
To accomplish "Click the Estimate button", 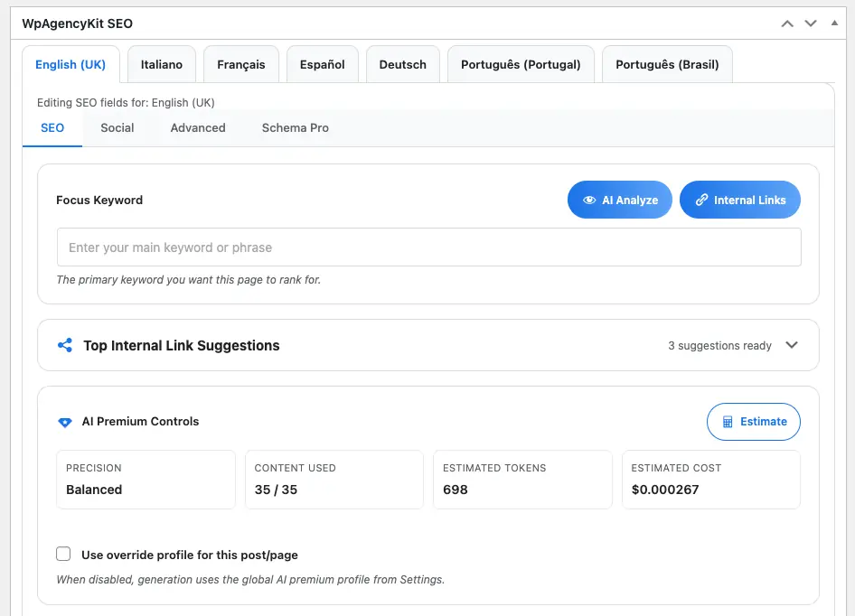I will pyautogui.click(x=754, y=422).
